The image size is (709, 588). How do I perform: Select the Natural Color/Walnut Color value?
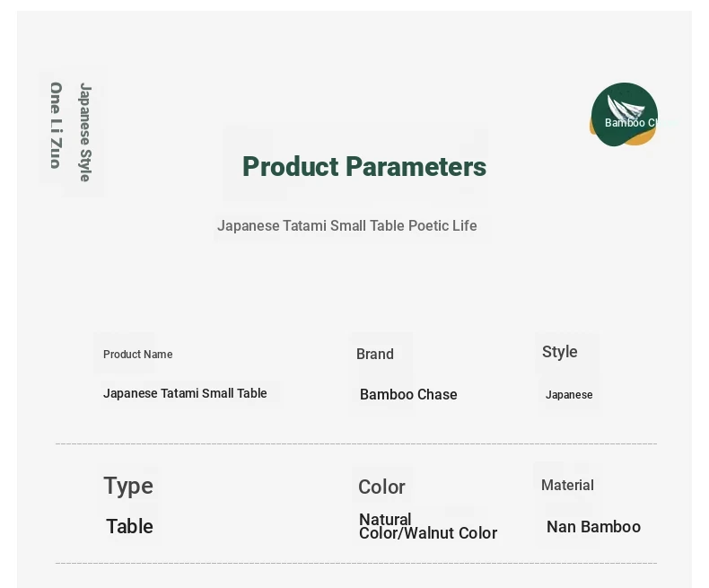(428, 526)
